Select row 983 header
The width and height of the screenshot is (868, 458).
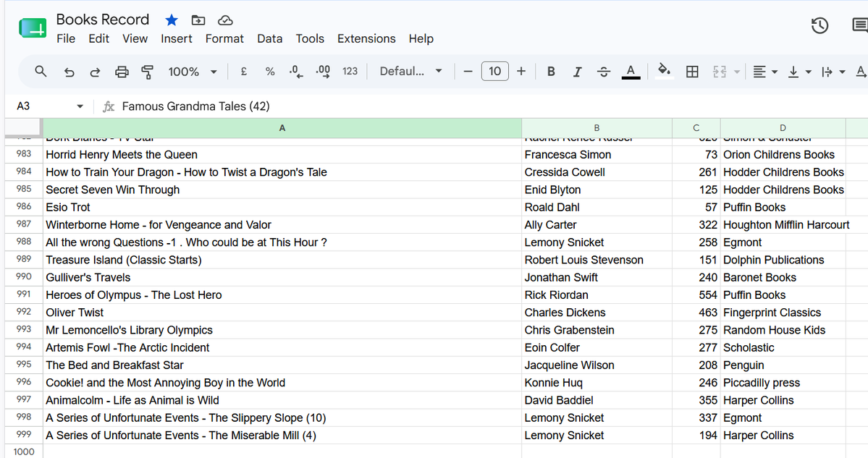(24, 154)
